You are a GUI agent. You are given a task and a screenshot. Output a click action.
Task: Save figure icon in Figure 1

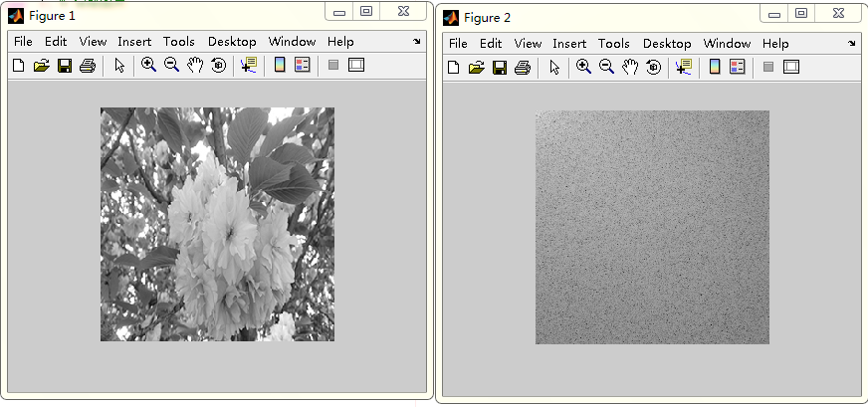[65, 66]
